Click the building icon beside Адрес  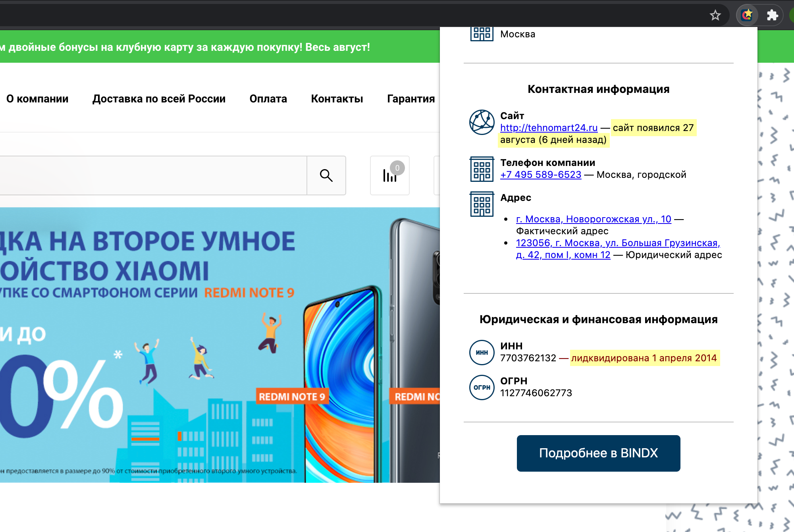[482, 204]
